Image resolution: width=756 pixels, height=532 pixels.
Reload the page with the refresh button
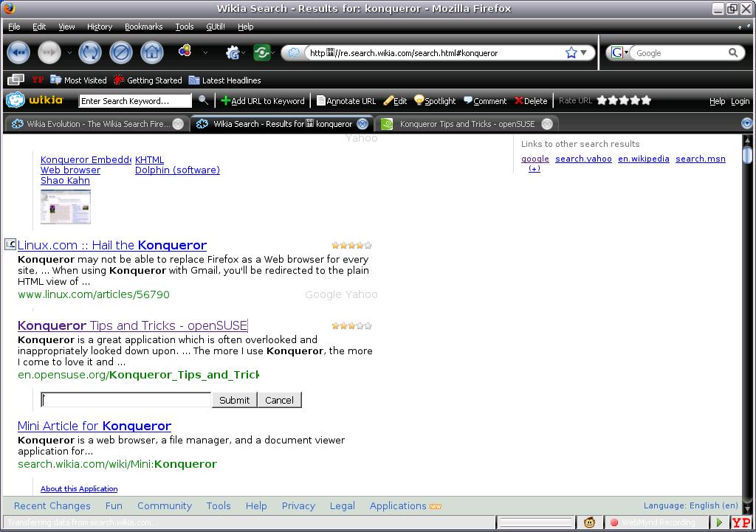[90, 53]
